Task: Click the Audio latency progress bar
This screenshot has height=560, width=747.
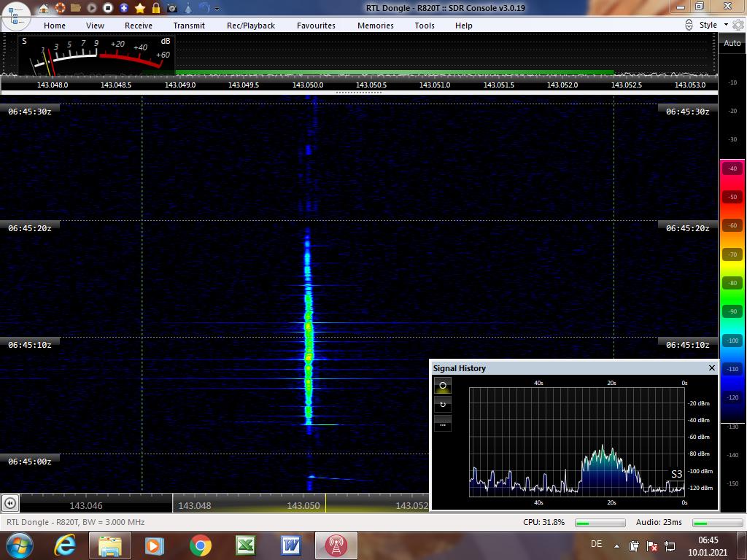Action: (x=718, y=522)
